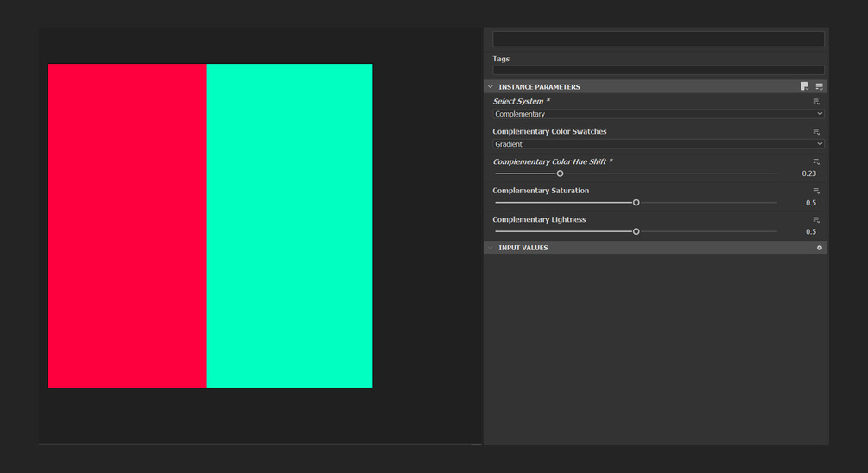
Task: Click the Lightness value 0.5
Action: tap(811, 232)
